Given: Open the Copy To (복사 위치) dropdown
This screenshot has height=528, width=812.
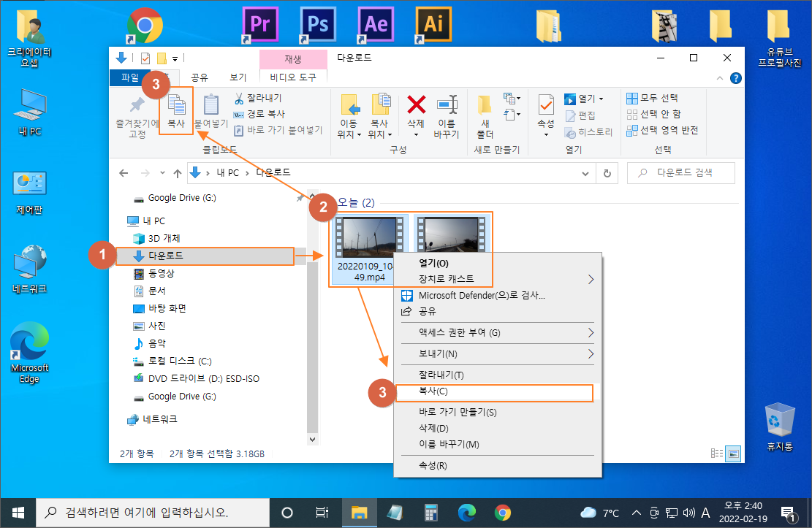Looking at the screenshot, I should click(x=380, y=117).
